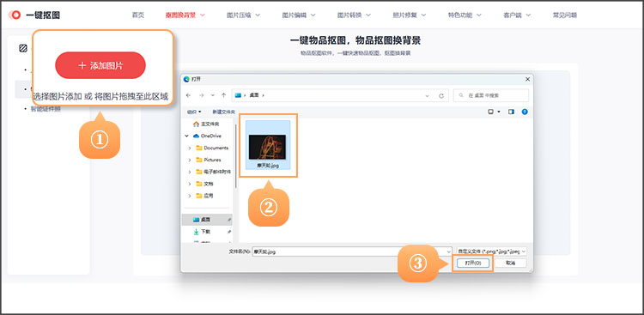The width and height of the screenshot is (644, 315).
Task: Click the desktop icon in address bar
Action: click(238, 95)
